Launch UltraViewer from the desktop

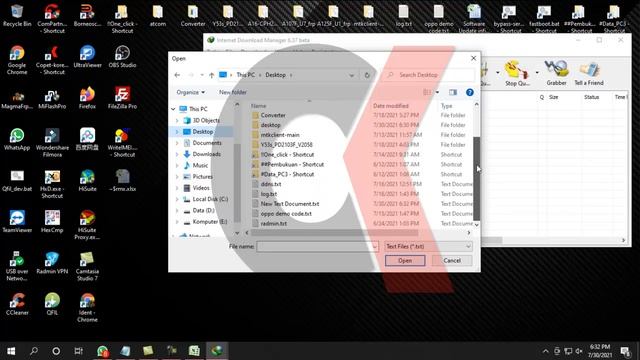(x=87, y=57)
